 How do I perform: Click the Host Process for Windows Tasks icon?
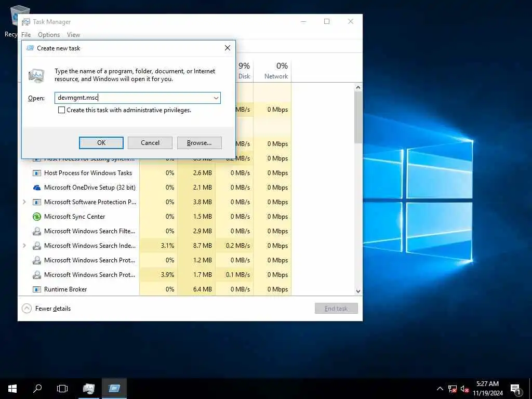37,173
